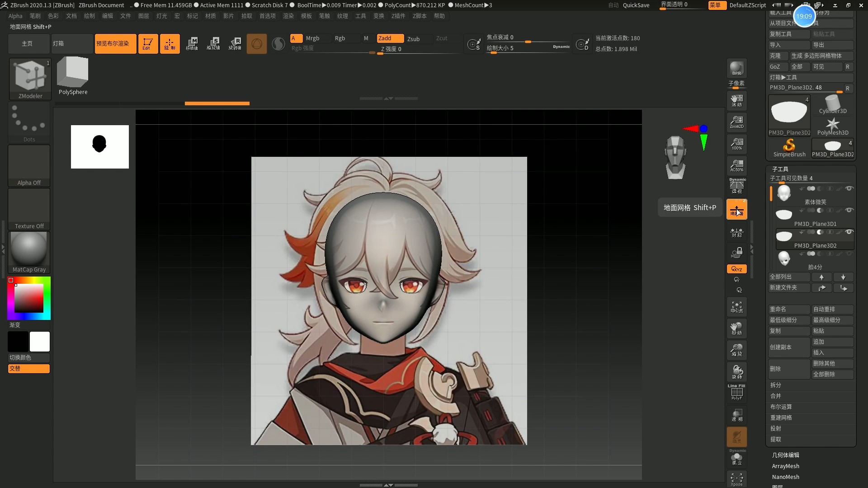Screen dimensions: 868x488
Task: Toggle the Gizmo 3D orange circle button
Action: [256, 44]
